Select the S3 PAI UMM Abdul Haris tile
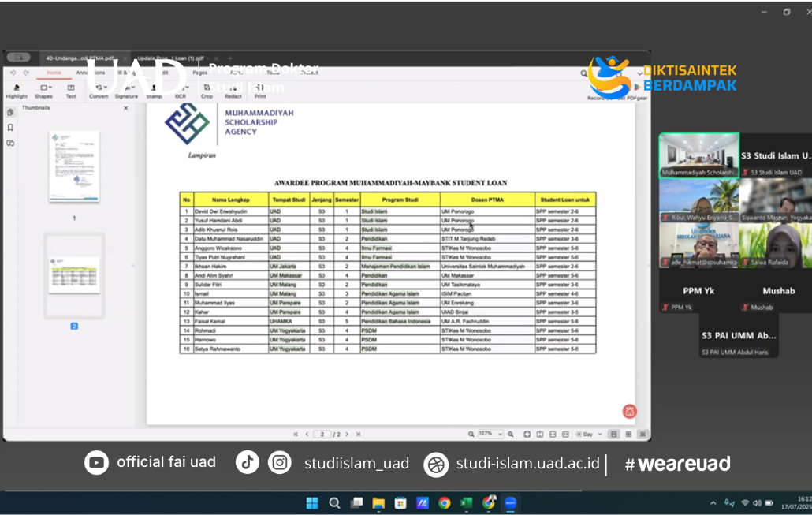Viewport: 812px width, 515px height. 739,336
